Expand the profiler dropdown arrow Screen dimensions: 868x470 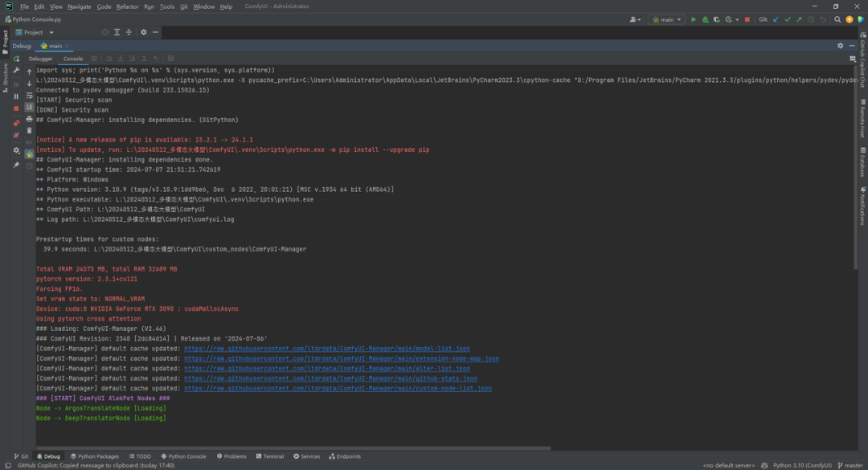coord(737,20)
